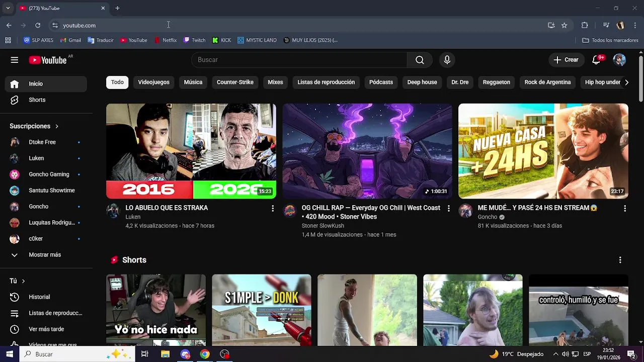Select Rock de Argentina chip
This screenshot has height=362, width=644.
pyautogui.click(x=547, y=82)
